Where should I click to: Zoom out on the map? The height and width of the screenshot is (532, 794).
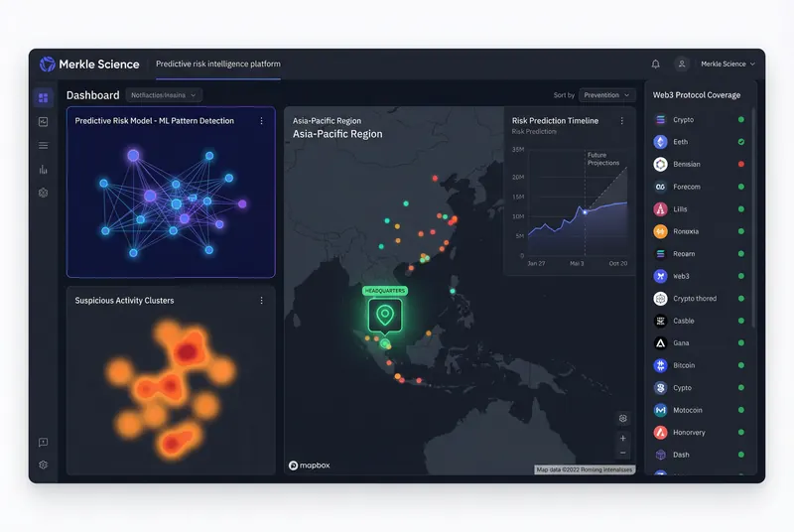[622, 453]
